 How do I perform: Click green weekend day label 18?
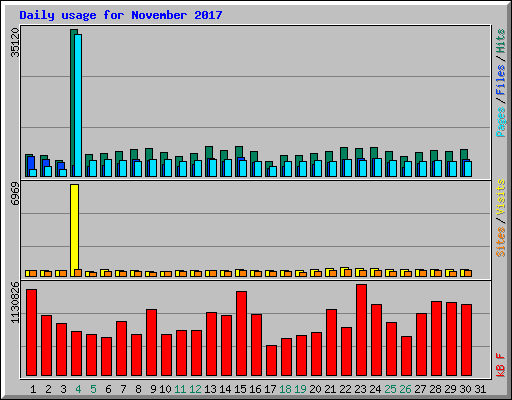[285, 389]
